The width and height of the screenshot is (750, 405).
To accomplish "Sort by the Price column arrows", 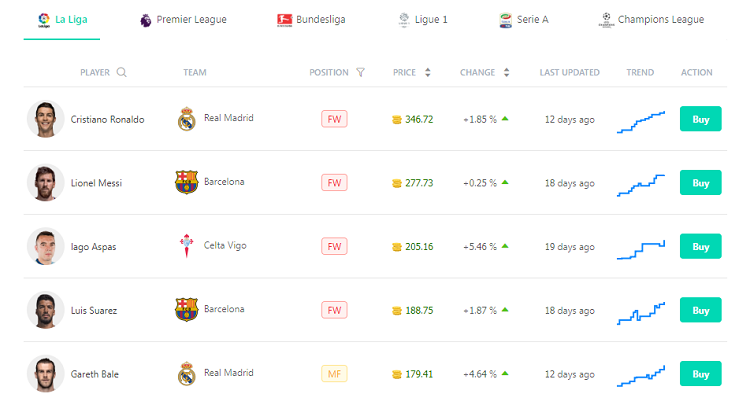I will click(428, 72).
